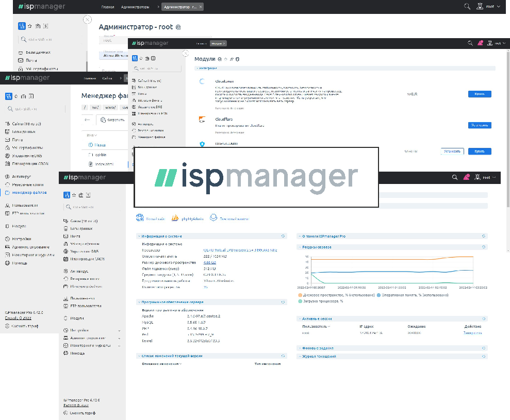Expand the 'Фоновые задания' section
Image resolution: width=510 pixels, height=420 pixels.
coord(300,348)
